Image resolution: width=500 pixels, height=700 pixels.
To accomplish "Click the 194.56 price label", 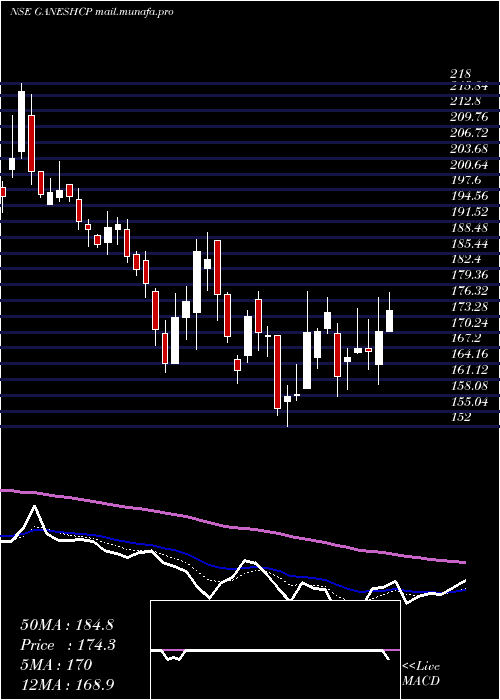I will point(469,196).
